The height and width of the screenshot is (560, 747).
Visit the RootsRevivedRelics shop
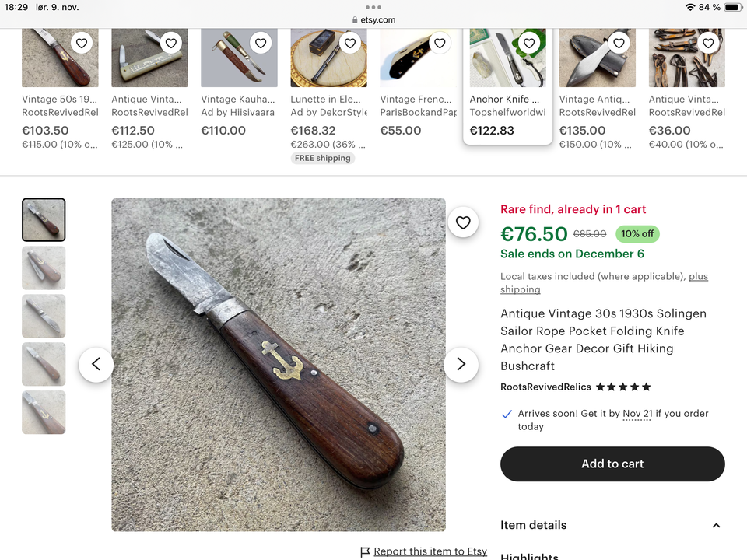pyautogui.click(x=545, y=387)
